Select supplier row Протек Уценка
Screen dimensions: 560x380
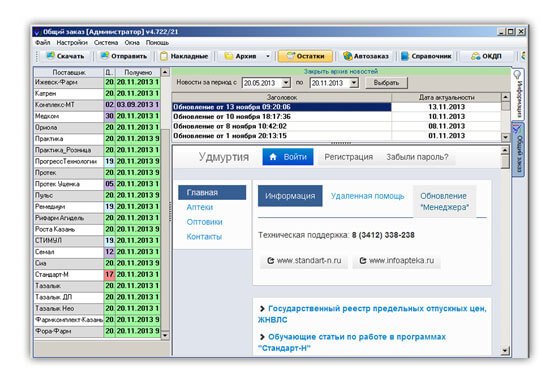tap(97, 184)
